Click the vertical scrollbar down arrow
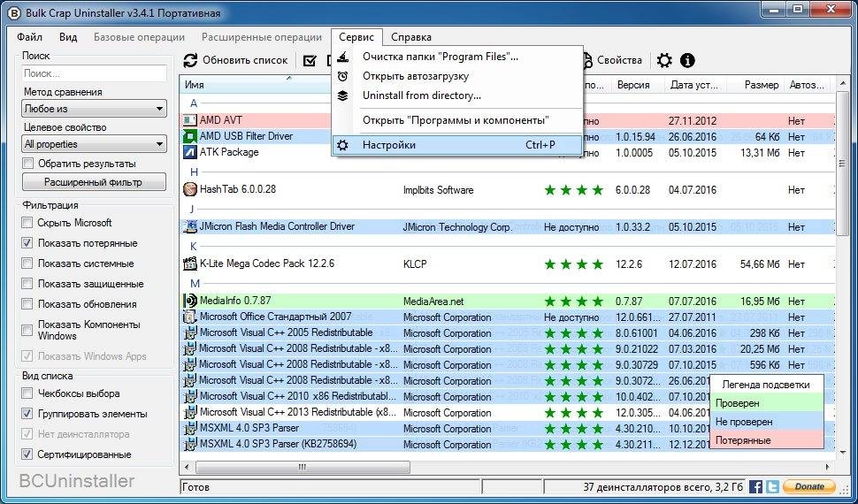The width and height of the screenshot is (858, 504). 841,454
